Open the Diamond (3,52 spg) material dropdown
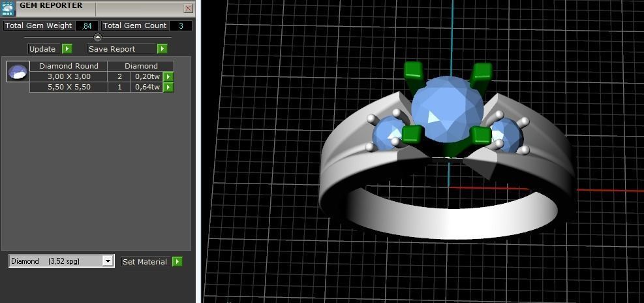Screen dimensions: 644x303 pyautogui.click(x=108, y=261)
